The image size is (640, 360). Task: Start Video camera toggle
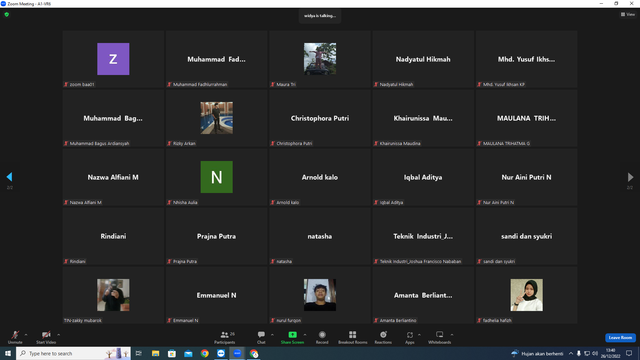[46, 337]
